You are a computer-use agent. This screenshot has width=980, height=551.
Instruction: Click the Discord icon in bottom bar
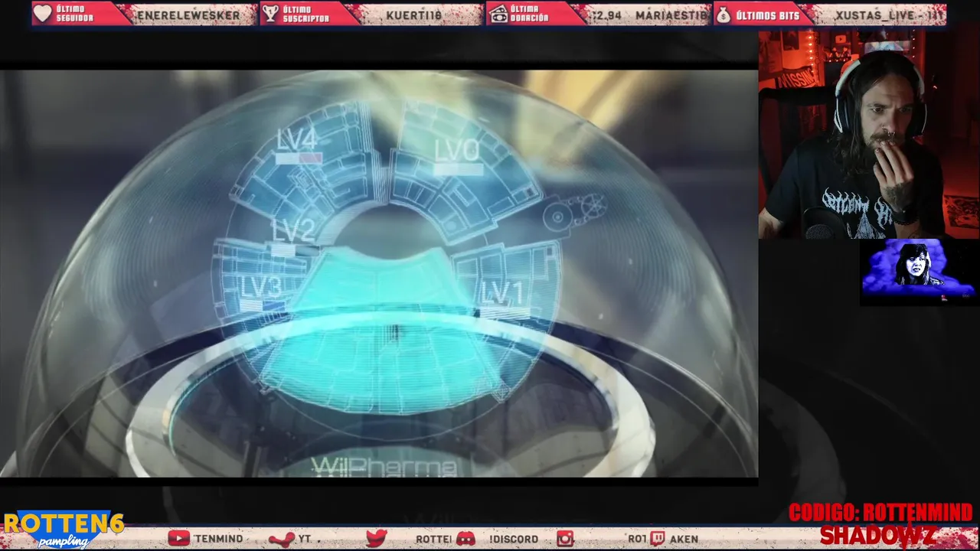point(465,539)
